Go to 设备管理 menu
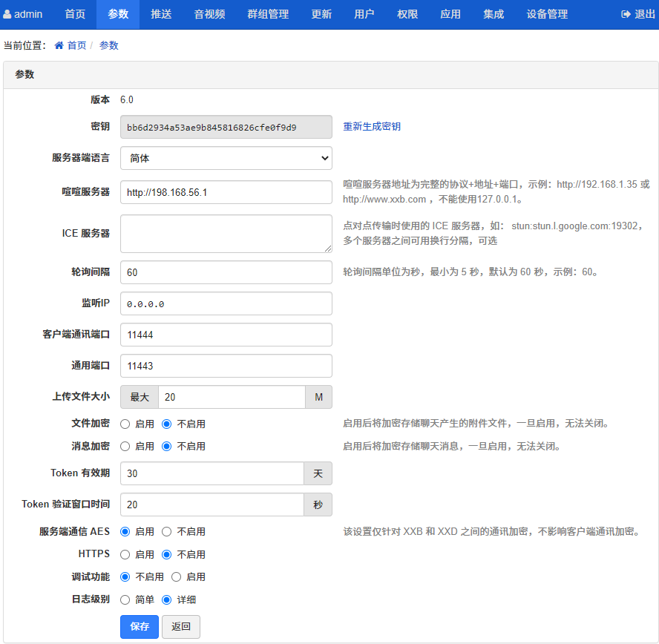The width and height of the screenshot is (659, 644). [547, 14]
